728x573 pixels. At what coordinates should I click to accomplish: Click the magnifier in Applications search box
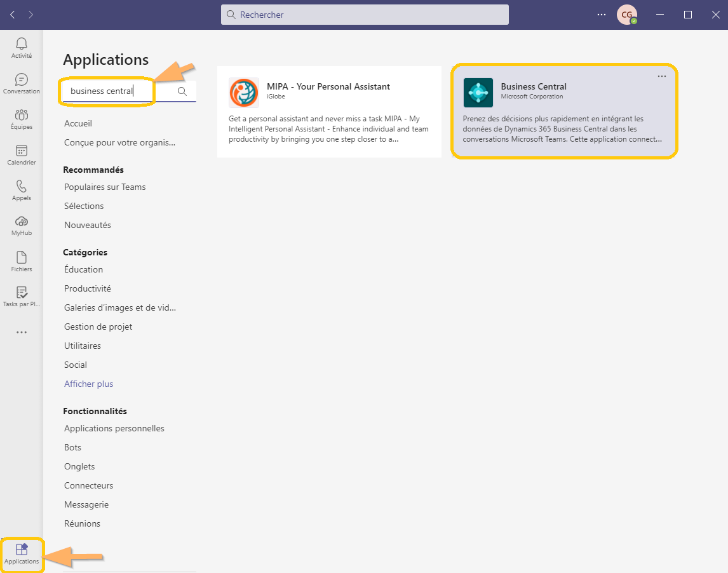[182, 91]
